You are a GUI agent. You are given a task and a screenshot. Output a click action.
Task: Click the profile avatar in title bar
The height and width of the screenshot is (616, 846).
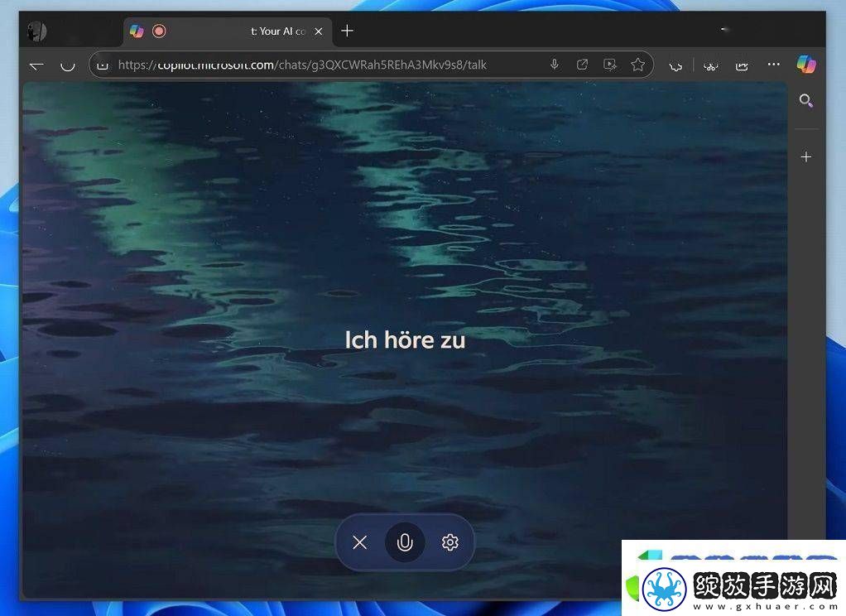pyautogui.click(x=37, y=31)
